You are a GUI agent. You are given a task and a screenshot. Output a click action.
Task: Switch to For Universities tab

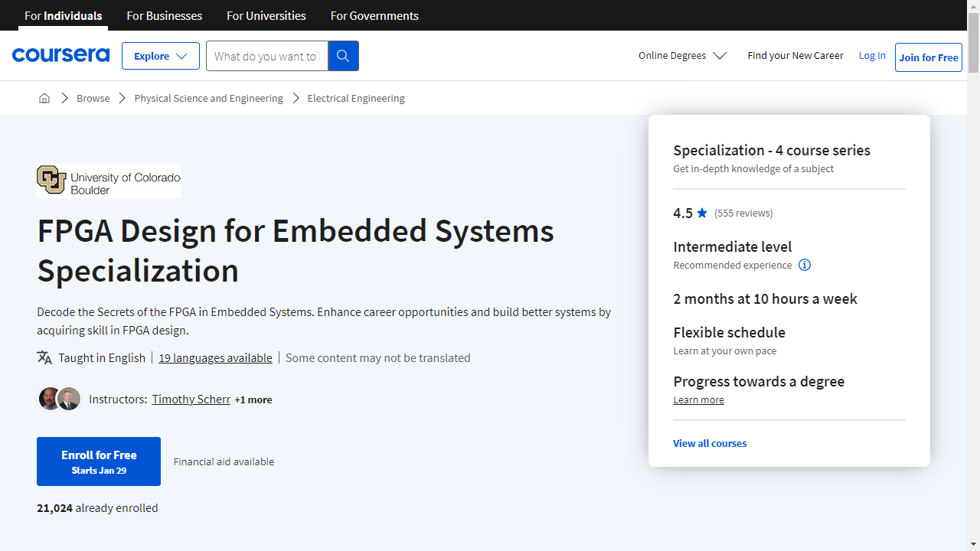pos(266,15)
